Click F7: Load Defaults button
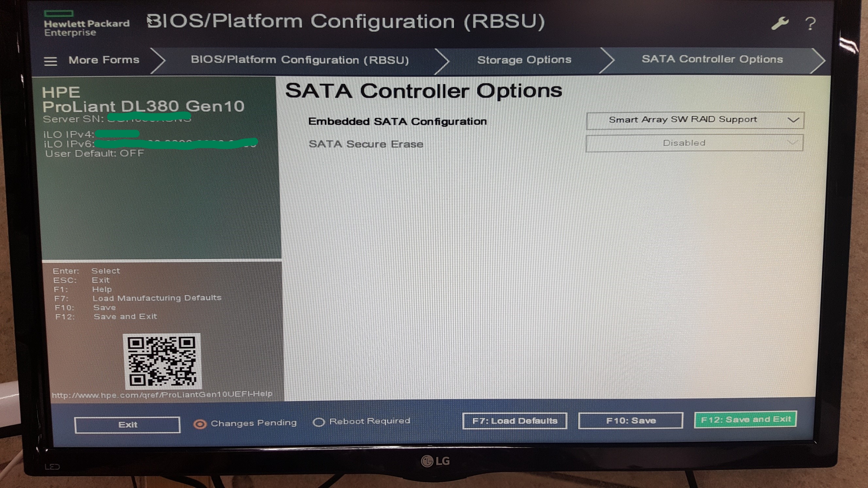This screenshot has height=488, width=868. (514, 421)
